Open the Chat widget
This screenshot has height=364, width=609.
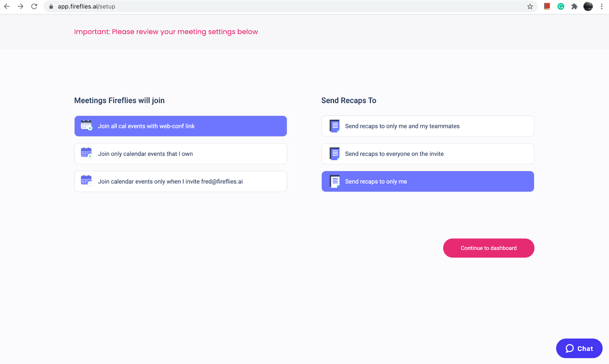579,348
